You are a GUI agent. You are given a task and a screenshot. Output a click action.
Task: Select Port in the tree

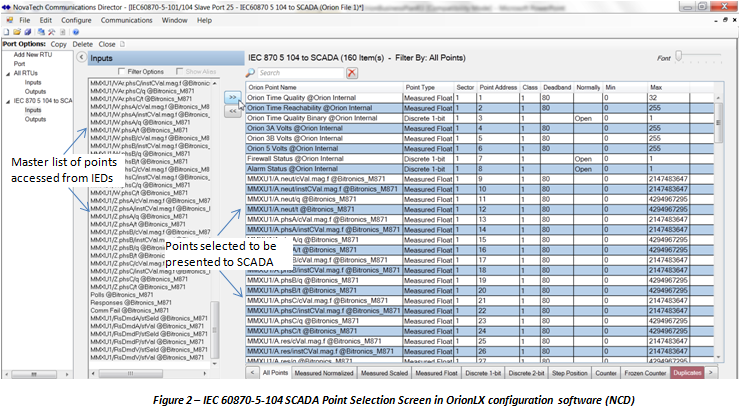pos(19,64)
